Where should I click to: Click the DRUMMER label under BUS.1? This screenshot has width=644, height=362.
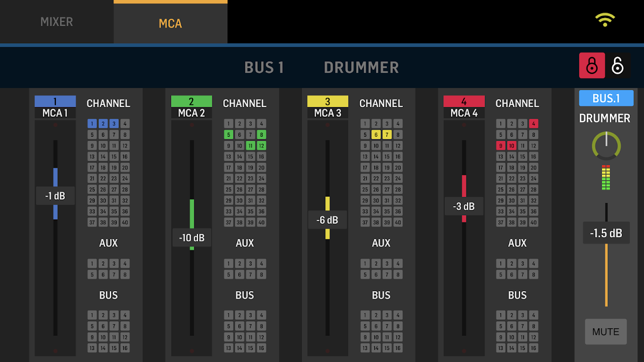point(605,118)
